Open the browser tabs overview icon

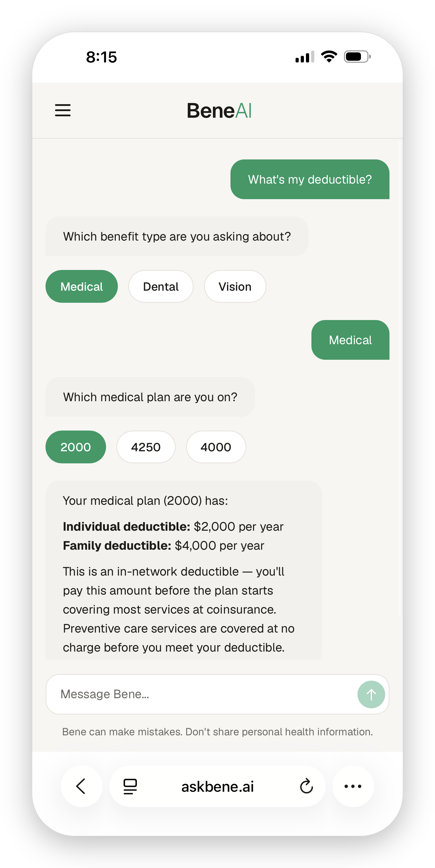point(130,786)
